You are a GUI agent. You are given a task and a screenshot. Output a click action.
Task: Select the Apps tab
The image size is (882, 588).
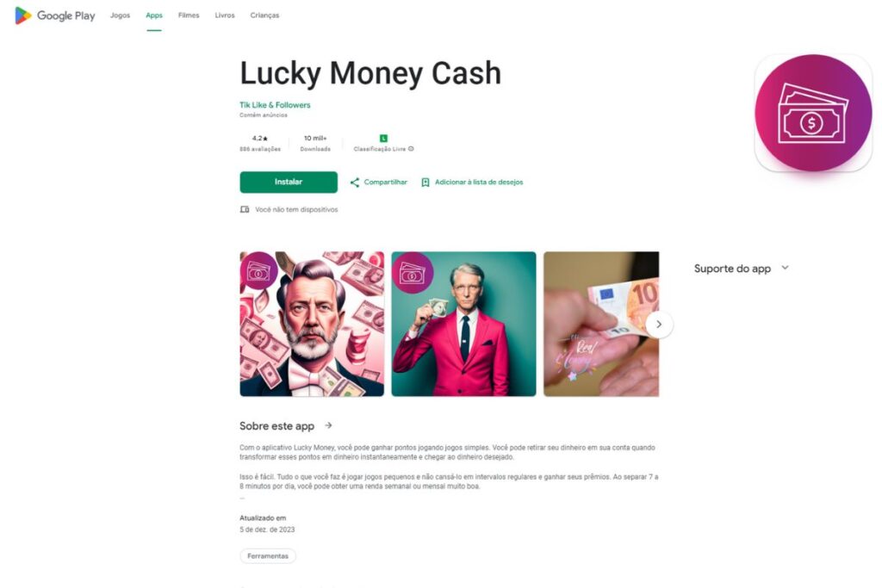(154, 15)
